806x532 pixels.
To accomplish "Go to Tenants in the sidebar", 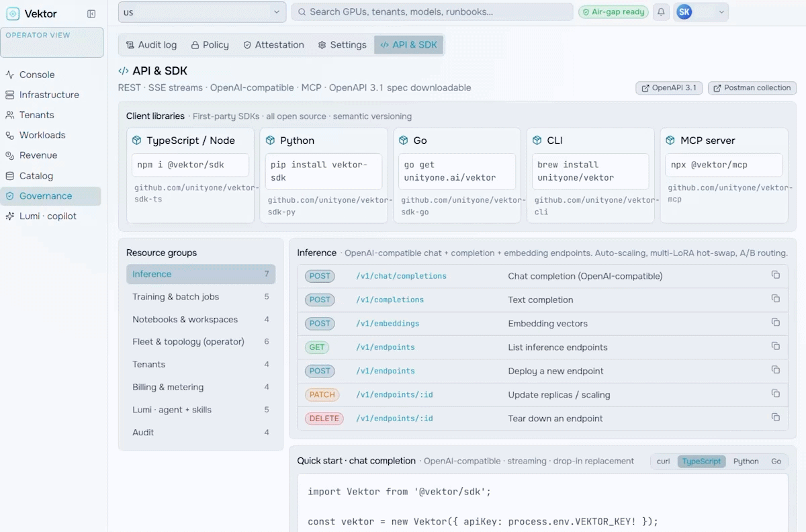I will coord(50,115).
